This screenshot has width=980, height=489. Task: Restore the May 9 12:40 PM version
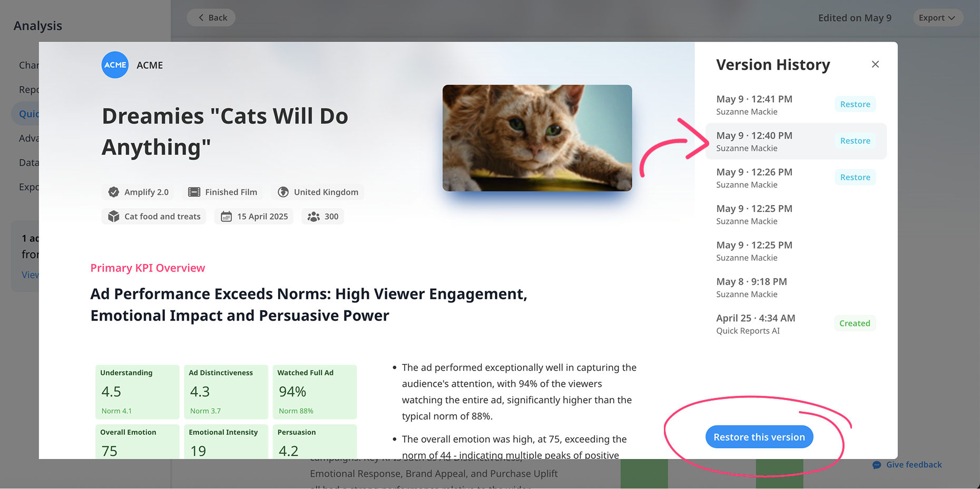(x=855, y=141)
